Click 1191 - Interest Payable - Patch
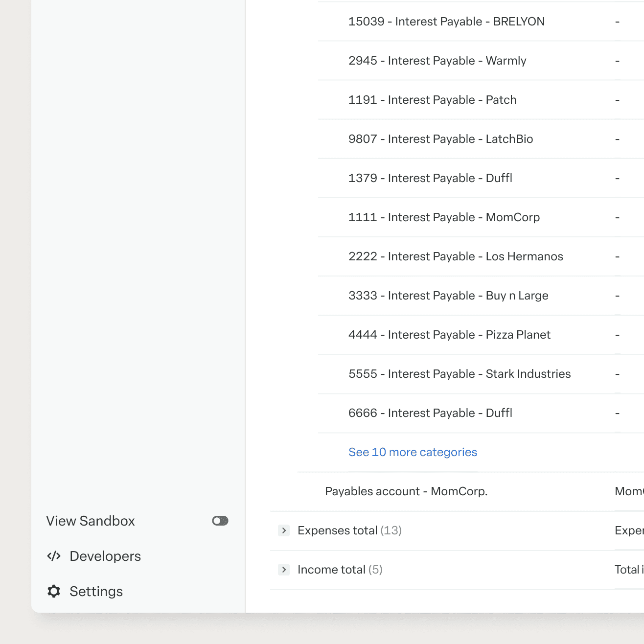The image size is (644, 644). point(432,100)
